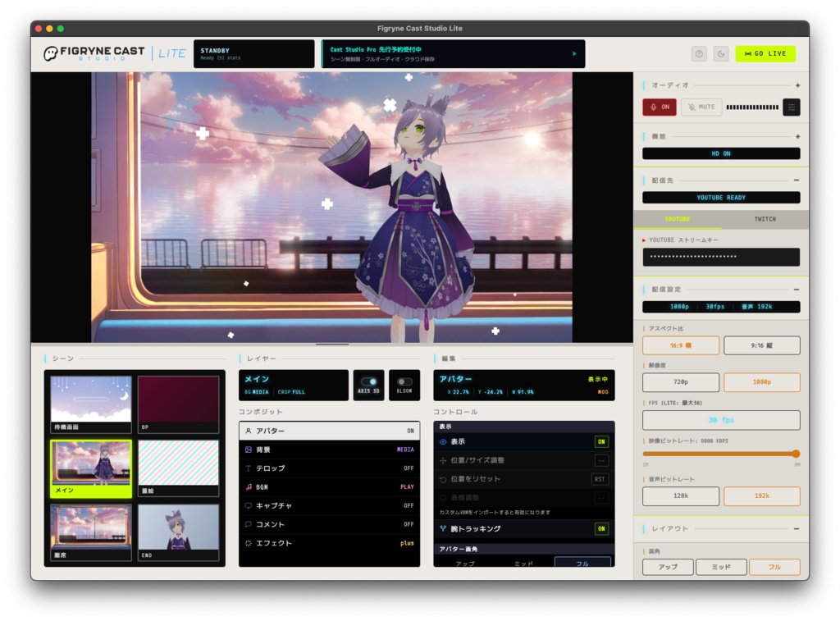Click the arm tracking icon beside 腕トラッキング
840x621 pixels.
tap(443, 529)
